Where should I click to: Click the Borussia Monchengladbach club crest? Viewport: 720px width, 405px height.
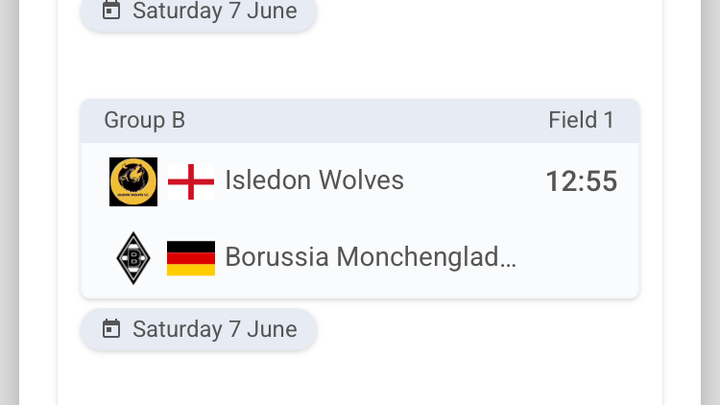(133, 258)
